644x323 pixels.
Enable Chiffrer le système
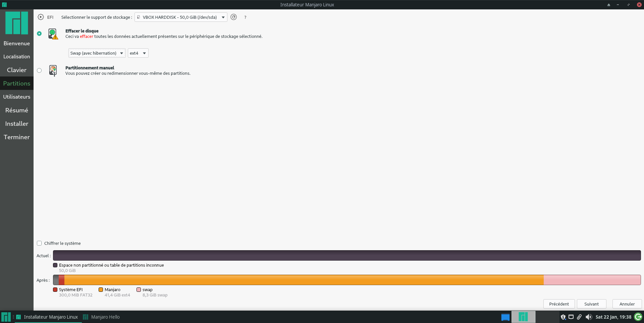(x=39, y=243)
